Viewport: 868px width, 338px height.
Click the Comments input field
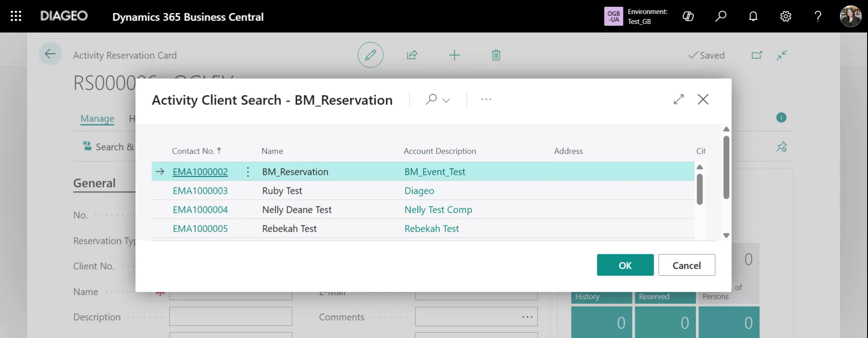[x=476, y=316]
